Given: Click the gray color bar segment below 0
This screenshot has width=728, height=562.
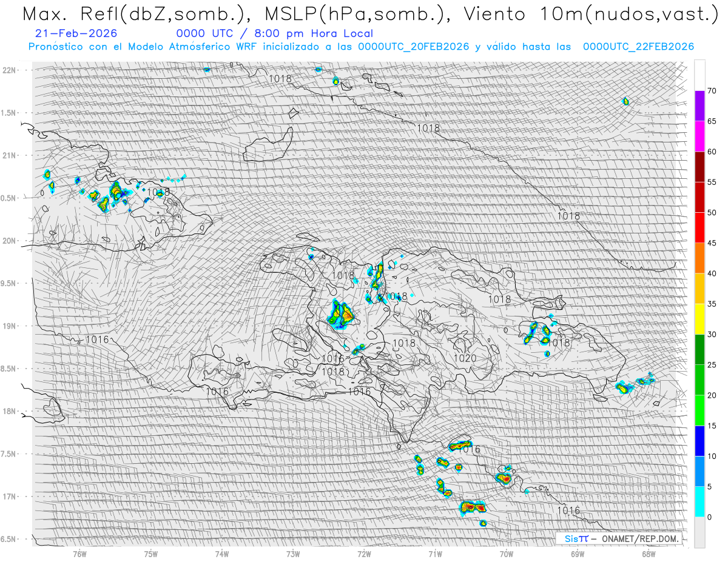Looking at the screenshot, I should [699, 532].
